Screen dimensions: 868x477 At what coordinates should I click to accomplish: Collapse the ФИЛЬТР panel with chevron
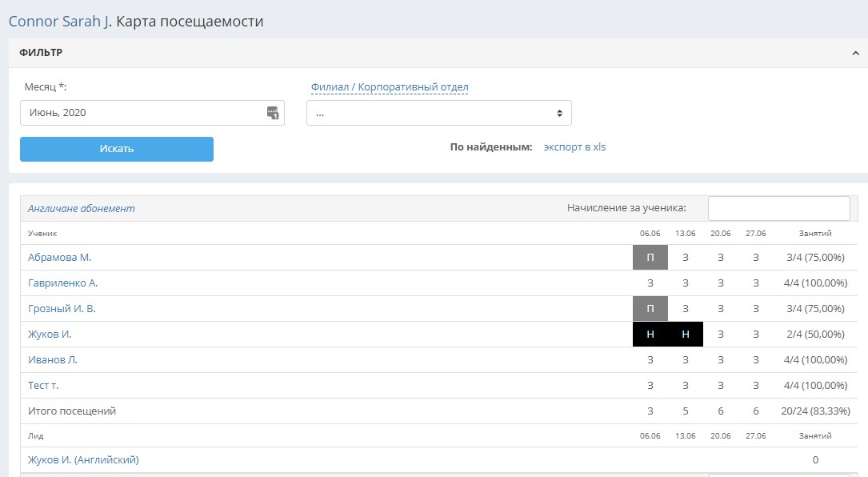[x=855, y=53]
